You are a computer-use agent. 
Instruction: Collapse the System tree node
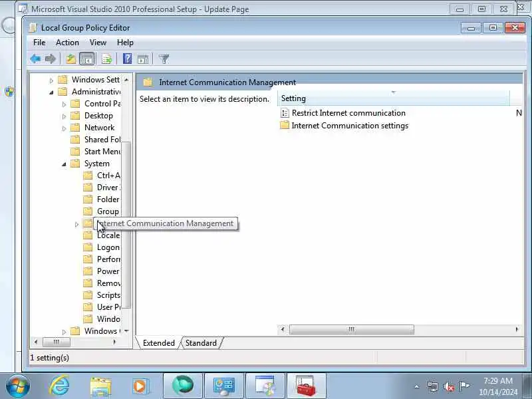click(64, 164)
